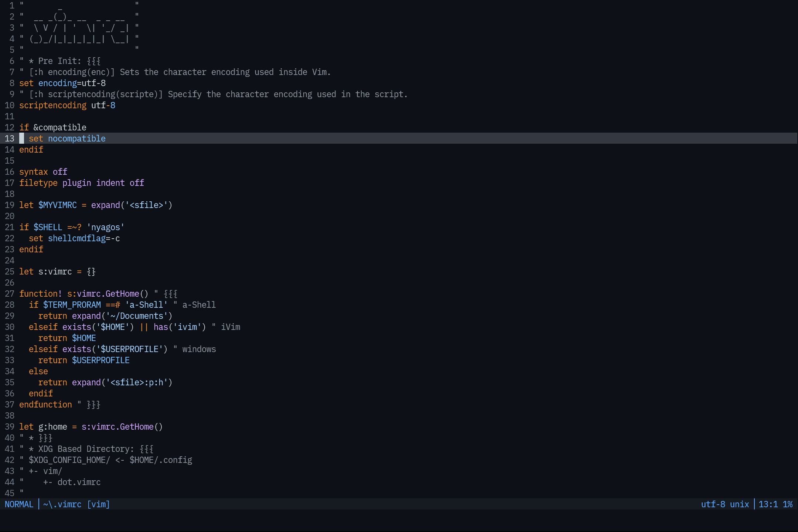The image size is (798, 532).
Task: Click the 13:1 cursor position indicator
Action: tap(768, 504)
